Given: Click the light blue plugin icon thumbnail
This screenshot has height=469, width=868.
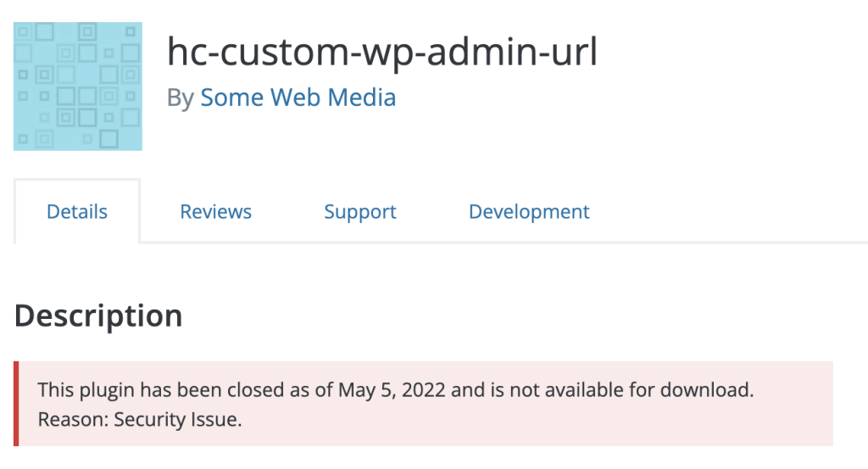Looking at the screenshot, I should [78, 87].
